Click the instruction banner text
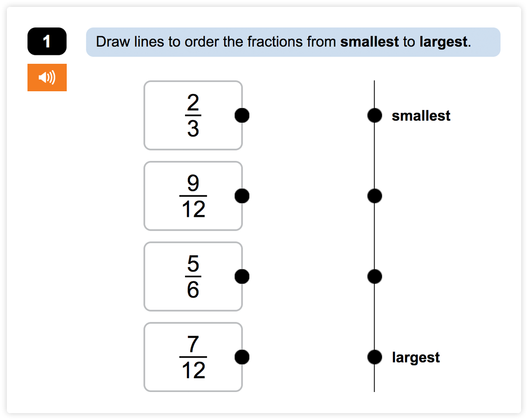The image size is (528, 420). (293, 42)
